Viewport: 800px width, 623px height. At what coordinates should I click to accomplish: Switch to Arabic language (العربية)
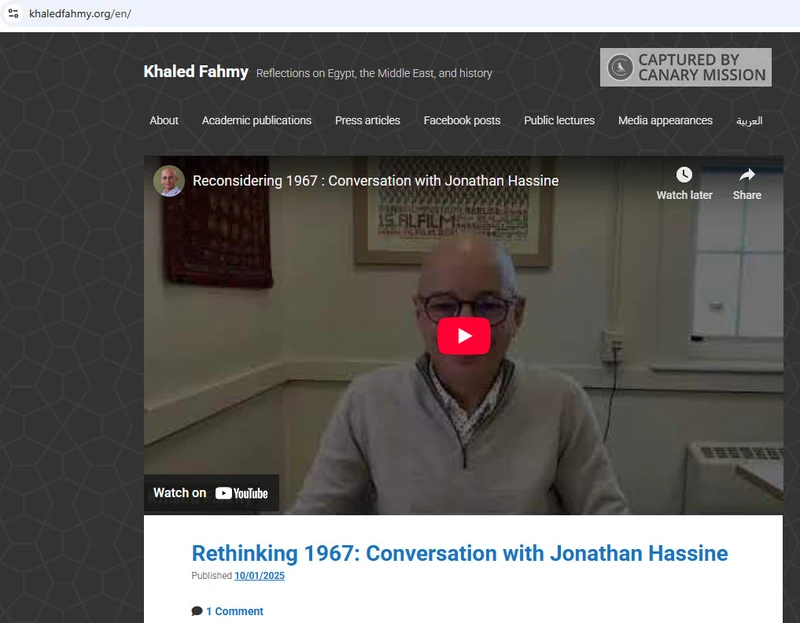click(749, 121)
